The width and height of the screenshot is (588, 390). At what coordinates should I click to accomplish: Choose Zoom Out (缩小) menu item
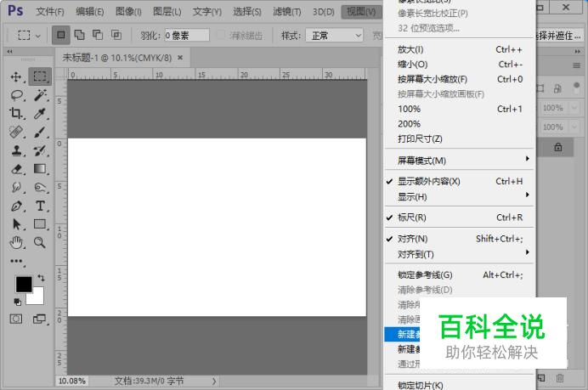coord(459,64)
